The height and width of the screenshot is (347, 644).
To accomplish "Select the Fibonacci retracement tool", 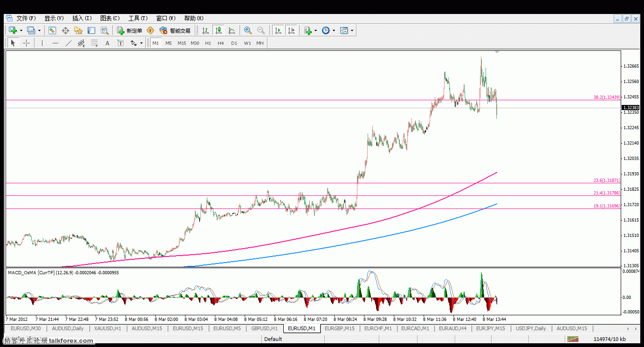I will coord(95,43).
